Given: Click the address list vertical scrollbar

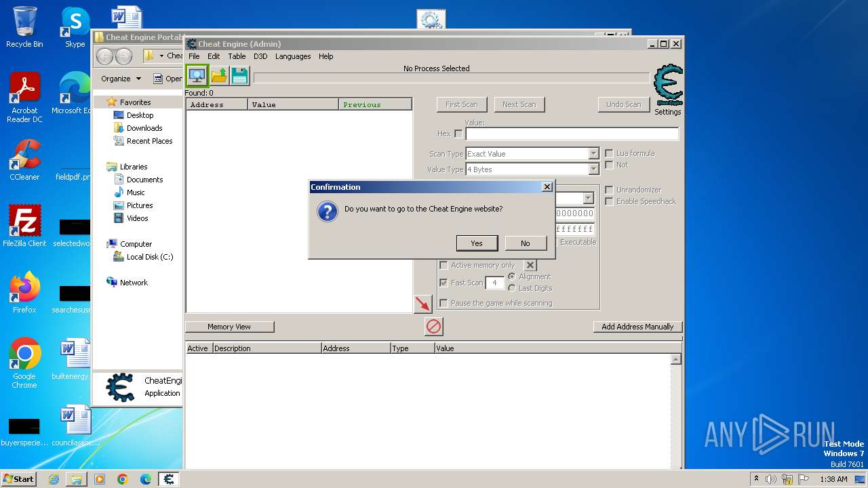Looking at the screenshot, I should tap(676, 411).
